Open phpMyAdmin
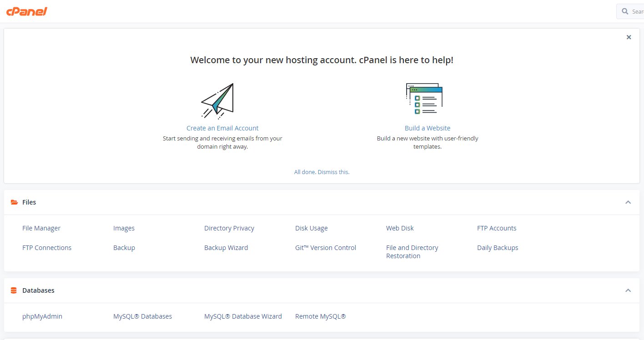This screenshot has height=340, width=644. (x=42, y=316)
